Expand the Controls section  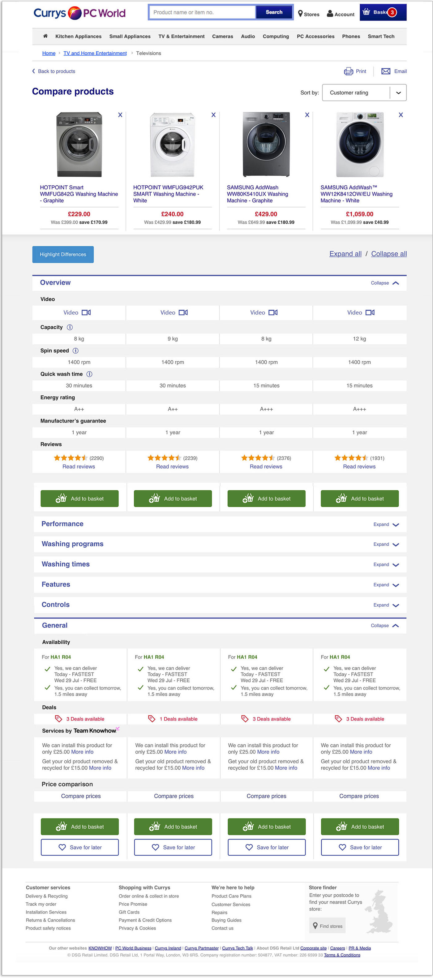[x=386, y=605]
